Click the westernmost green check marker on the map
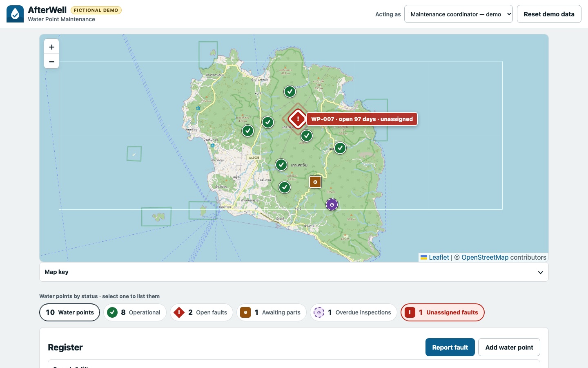Viewport: 588px width, 368px height. 248,131
